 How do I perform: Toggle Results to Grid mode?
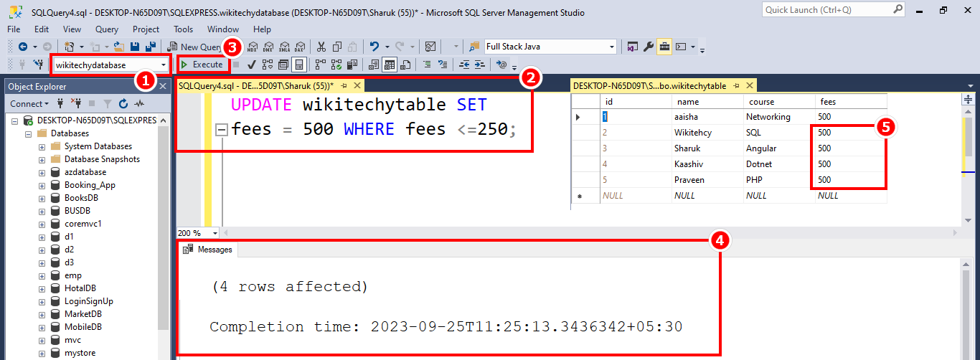[389, 65]
